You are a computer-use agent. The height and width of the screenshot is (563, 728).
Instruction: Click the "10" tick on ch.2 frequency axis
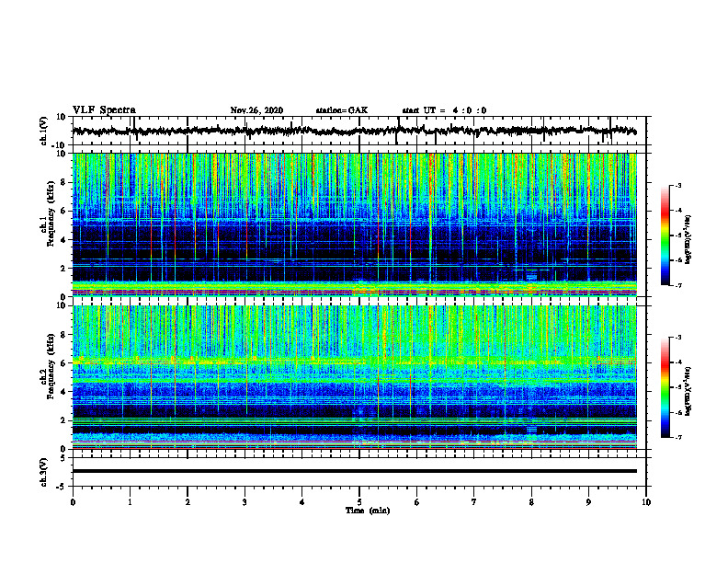click(x=63, y=305)
